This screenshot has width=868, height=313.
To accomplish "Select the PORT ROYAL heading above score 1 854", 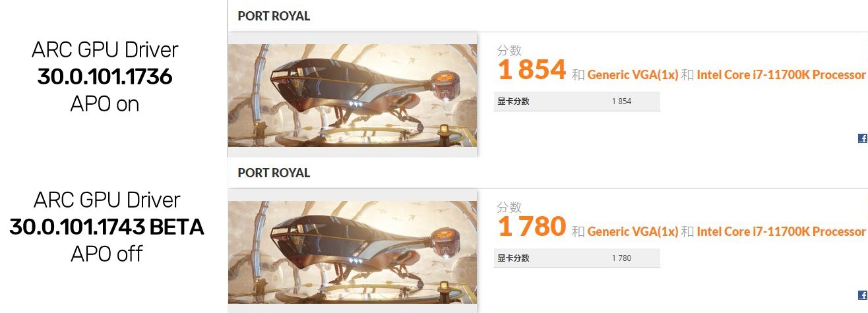I will click(274, 16).
